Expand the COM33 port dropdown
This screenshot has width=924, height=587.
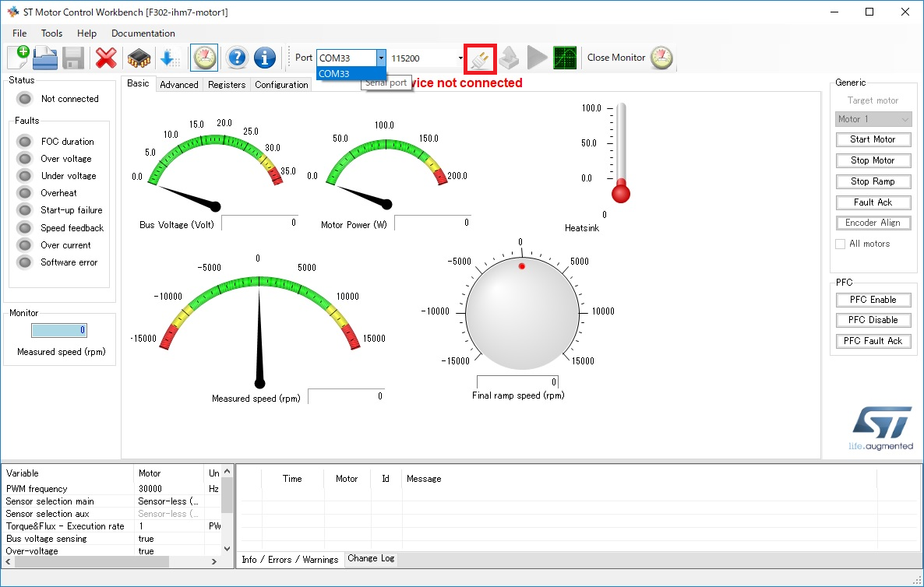(380, 58)
